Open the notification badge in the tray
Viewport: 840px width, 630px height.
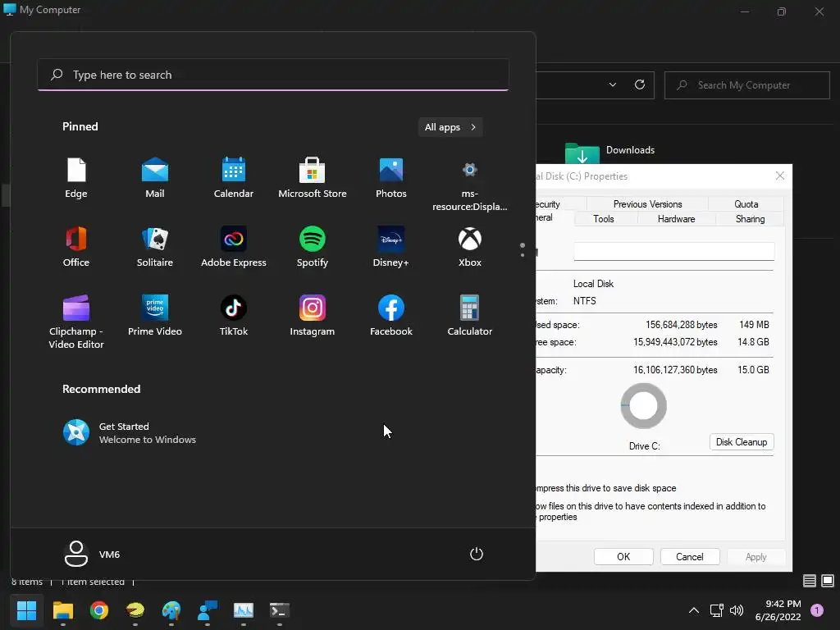817,610
